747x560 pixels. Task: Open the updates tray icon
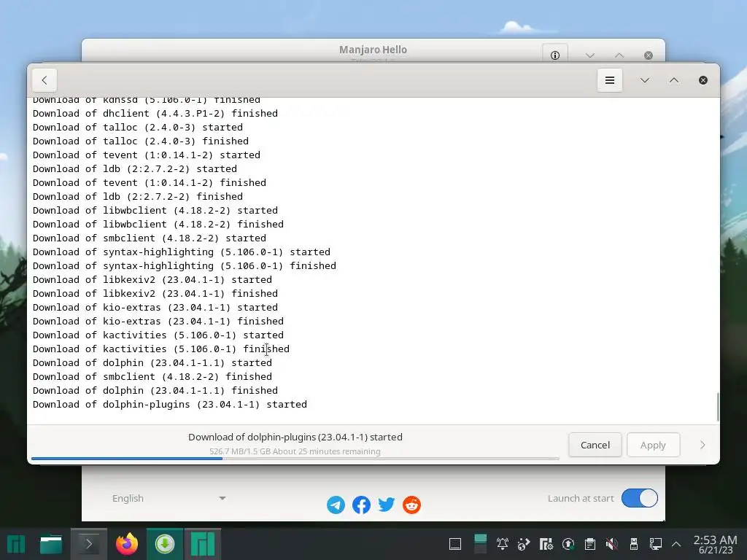click(568, 544)
